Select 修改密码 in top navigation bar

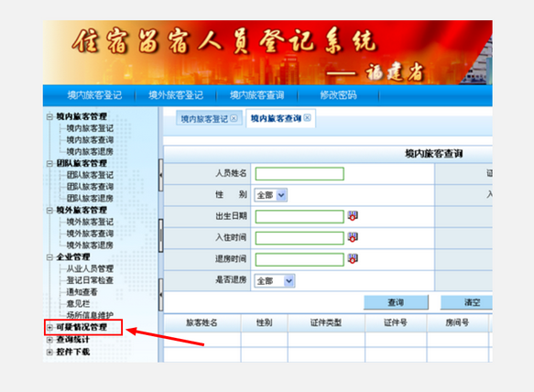coord(338,95)
